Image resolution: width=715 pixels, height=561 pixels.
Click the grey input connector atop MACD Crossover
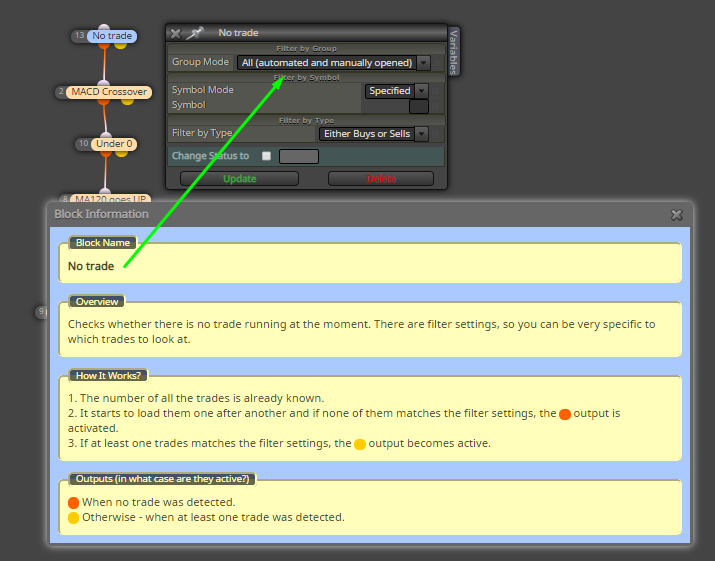pyautogui.click(x=104, y=83)
